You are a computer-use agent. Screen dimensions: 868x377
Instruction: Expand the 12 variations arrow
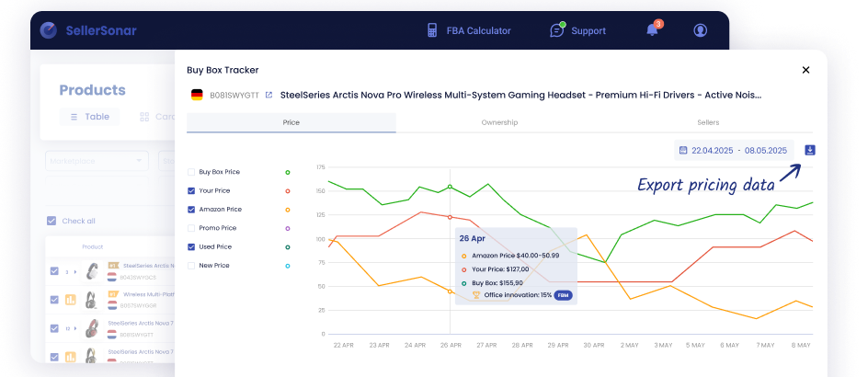point(75,328)
